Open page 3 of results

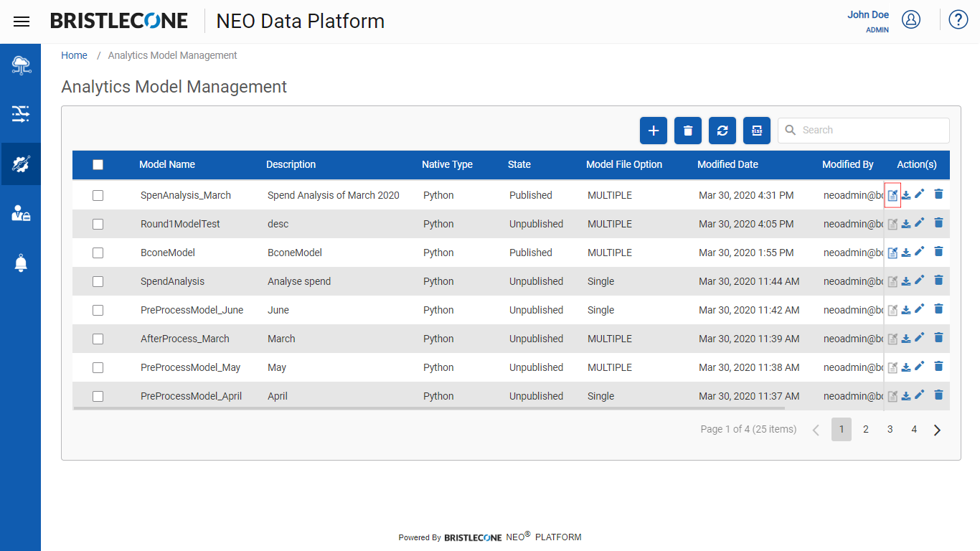(890, 429)
